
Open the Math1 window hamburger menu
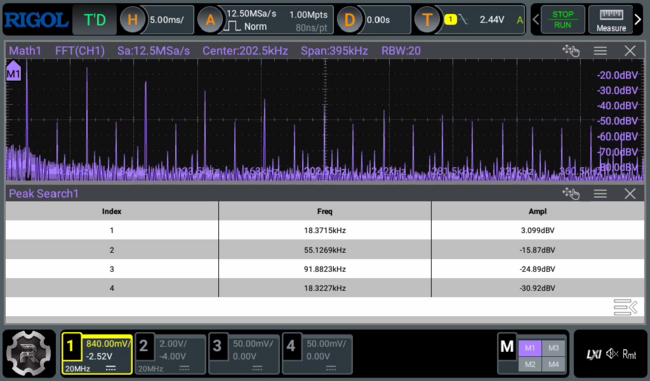pos(600,51)
